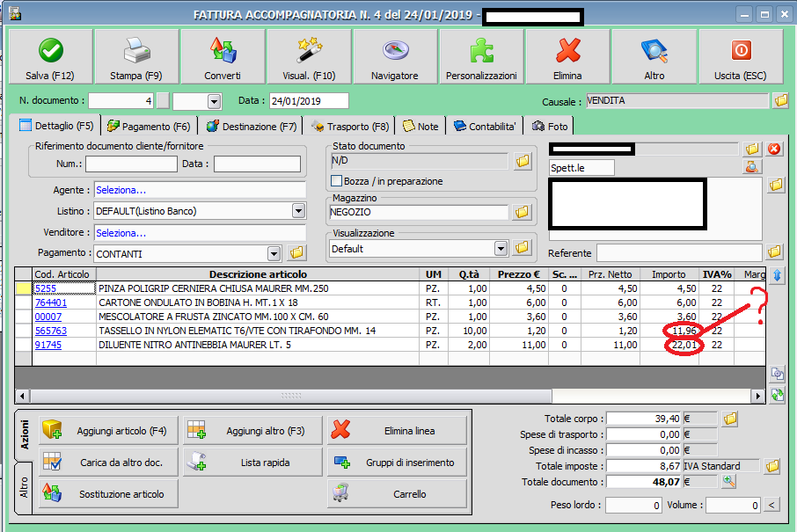Open Personalizzazioni puzzle icon

[x=481, y=57]
